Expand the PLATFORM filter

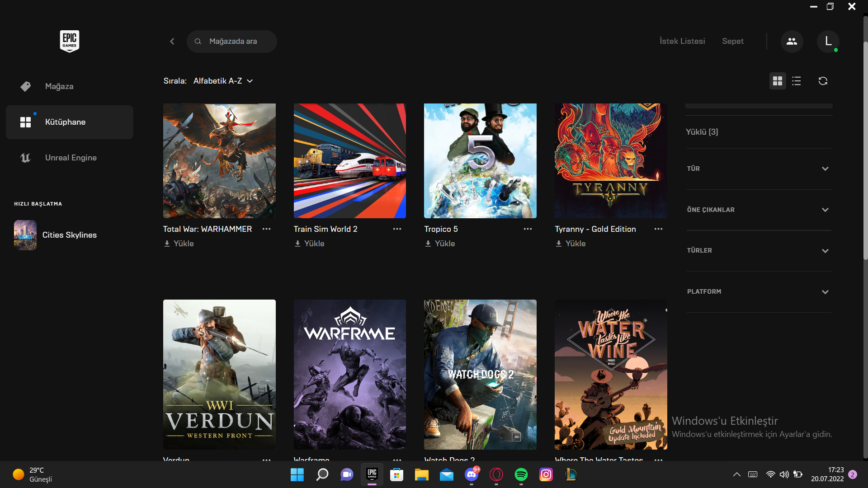759,292
